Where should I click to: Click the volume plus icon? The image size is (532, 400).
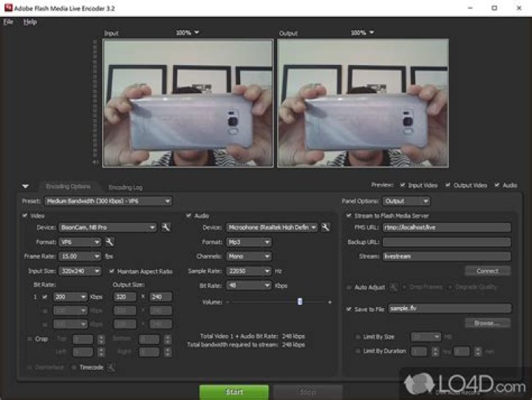330,302
